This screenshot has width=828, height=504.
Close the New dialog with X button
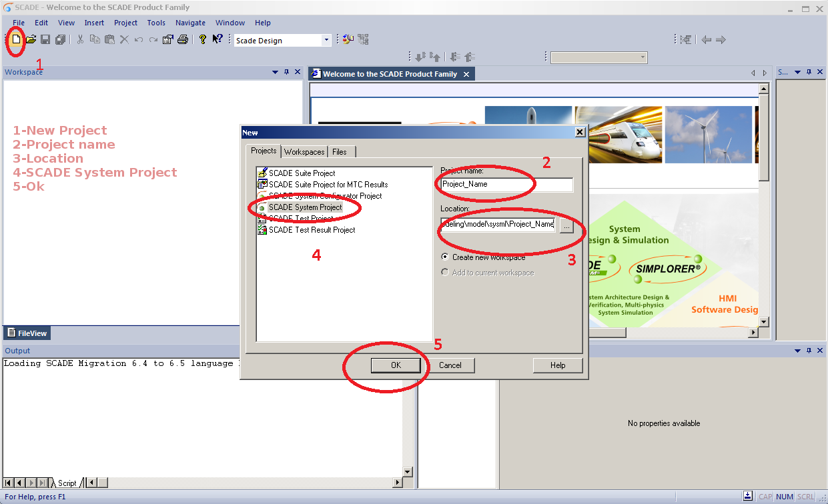(x=580, y=133)
